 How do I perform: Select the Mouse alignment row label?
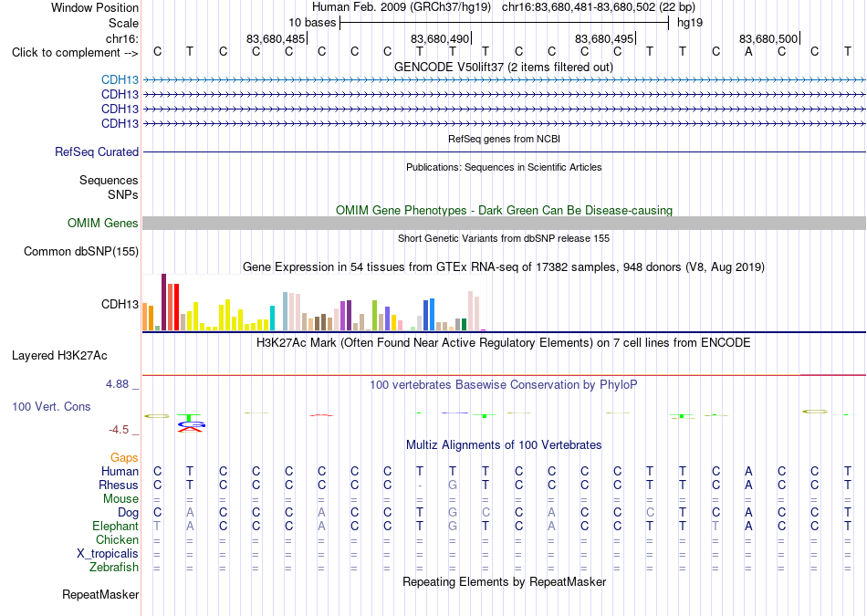coord(120,499)
